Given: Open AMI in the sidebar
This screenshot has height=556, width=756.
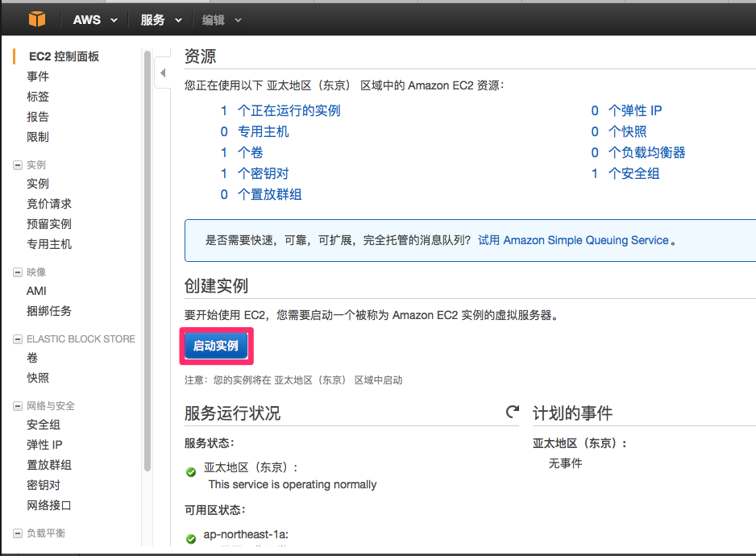Looking at the screenshot, I should (36, 291).
